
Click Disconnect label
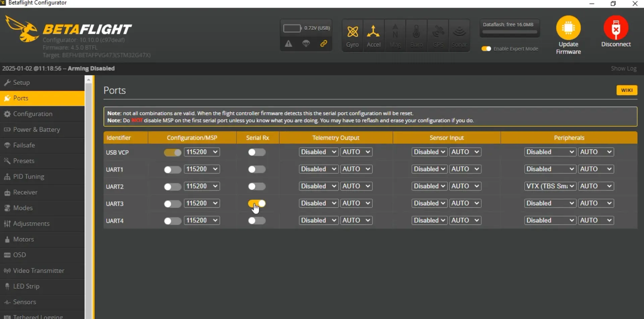[616, 45]
